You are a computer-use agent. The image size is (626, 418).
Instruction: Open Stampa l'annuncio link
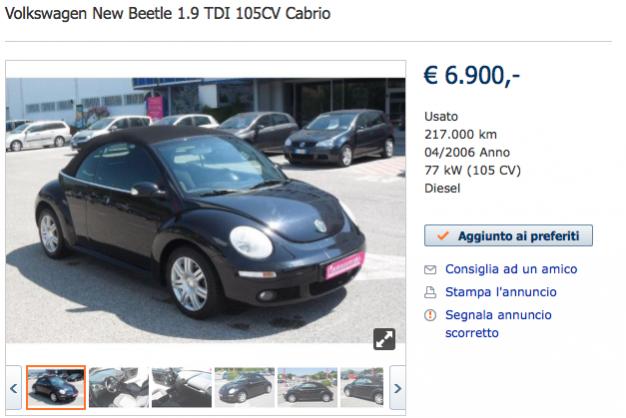501,292
